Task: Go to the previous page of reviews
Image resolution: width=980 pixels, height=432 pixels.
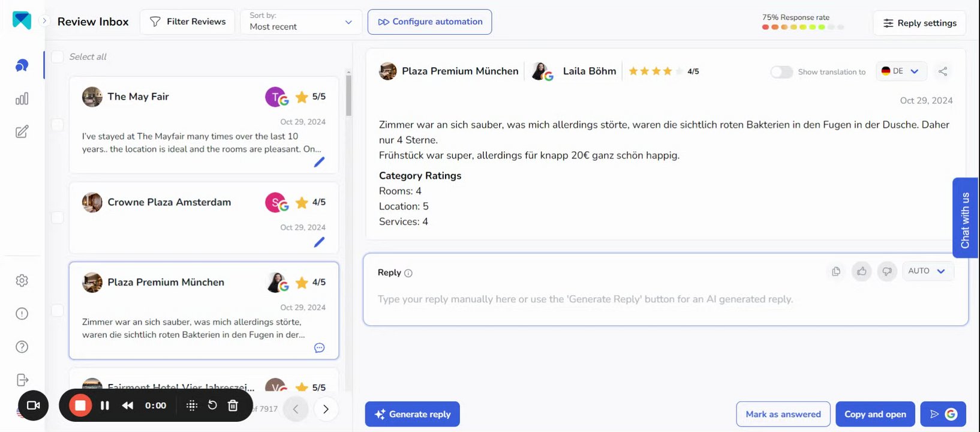Action: point(296,409)
